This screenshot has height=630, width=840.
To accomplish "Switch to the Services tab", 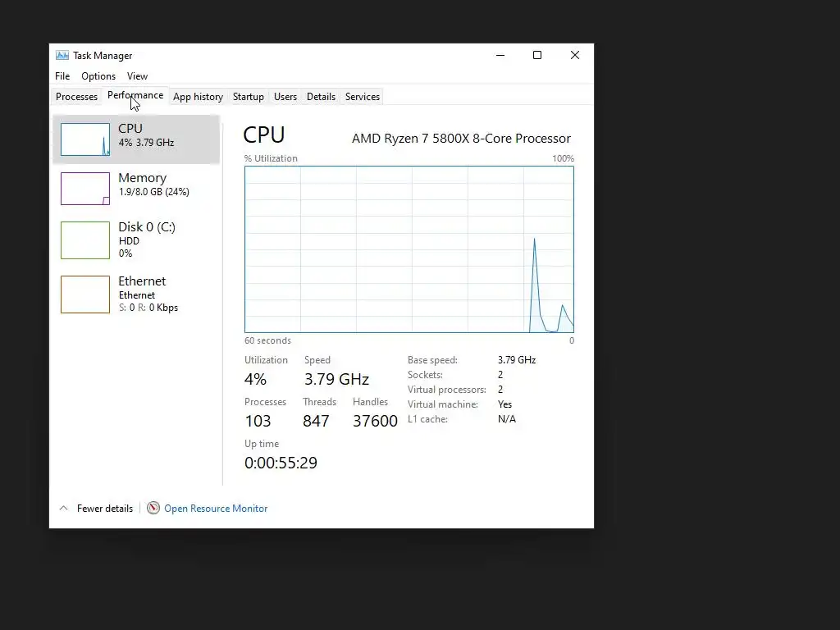I will tap(362, 97).
